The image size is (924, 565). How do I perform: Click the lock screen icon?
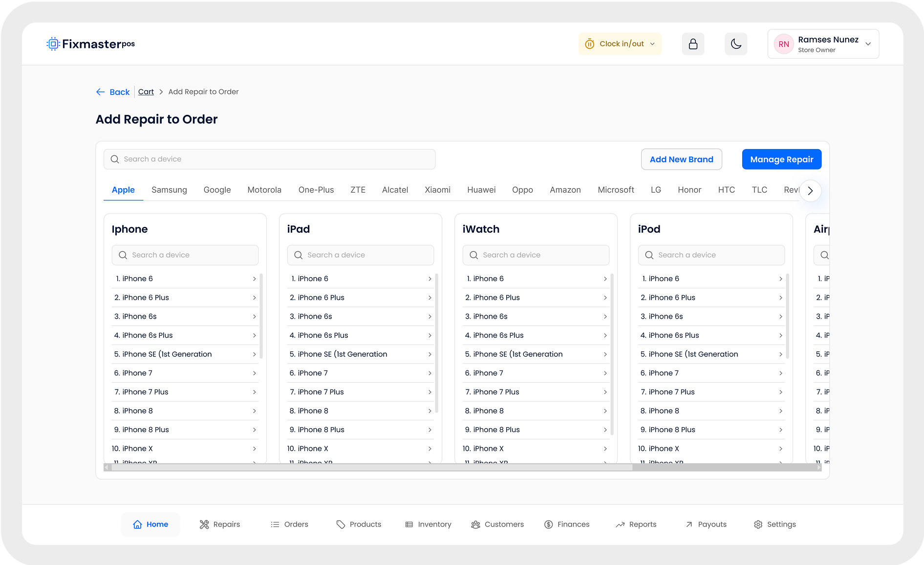coord(693,44)
